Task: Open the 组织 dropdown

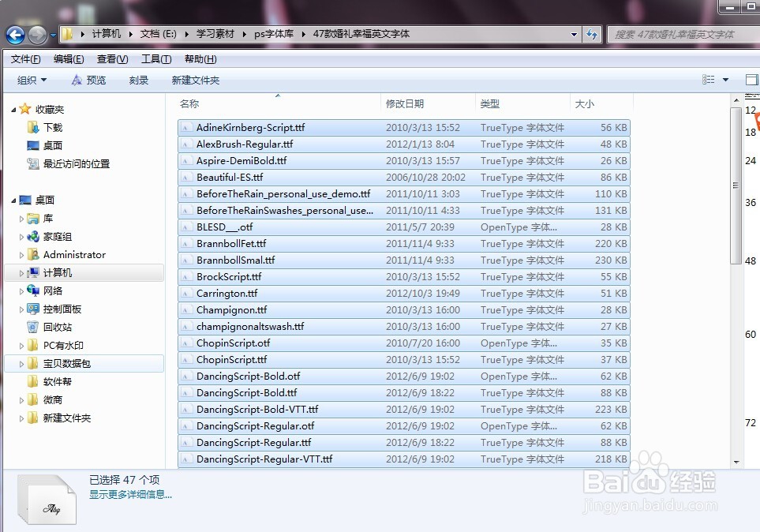Action: 31,79
